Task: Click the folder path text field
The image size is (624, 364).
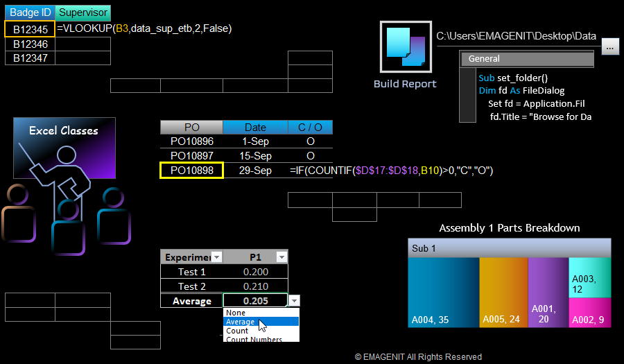Action: pos(516,37)
